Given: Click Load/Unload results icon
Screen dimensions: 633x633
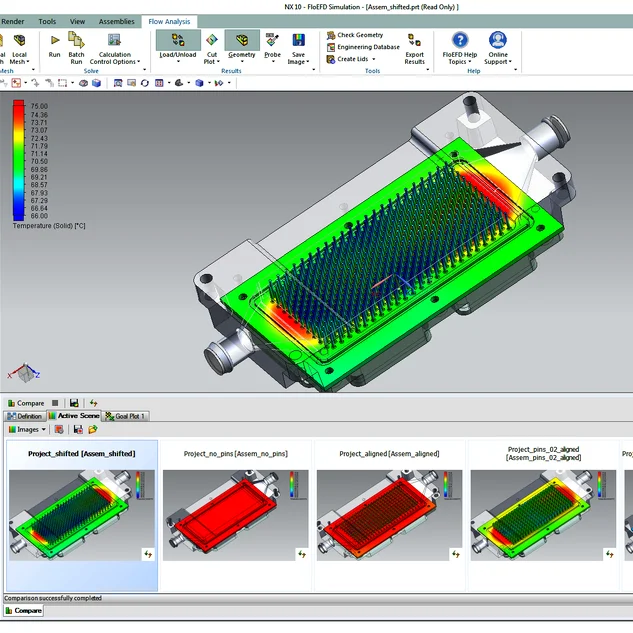Looking at the screenshot, I should [178, 40].
